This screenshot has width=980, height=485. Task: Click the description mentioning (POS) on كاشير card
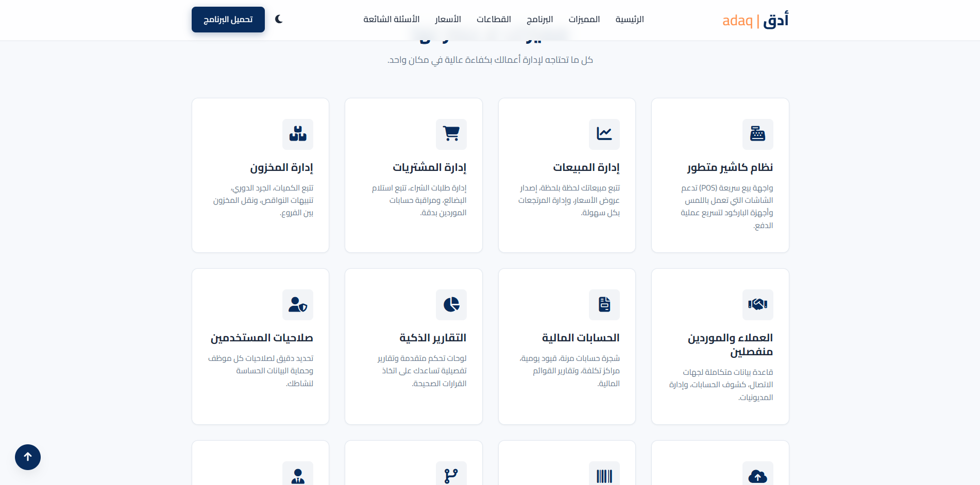[727, 206]
